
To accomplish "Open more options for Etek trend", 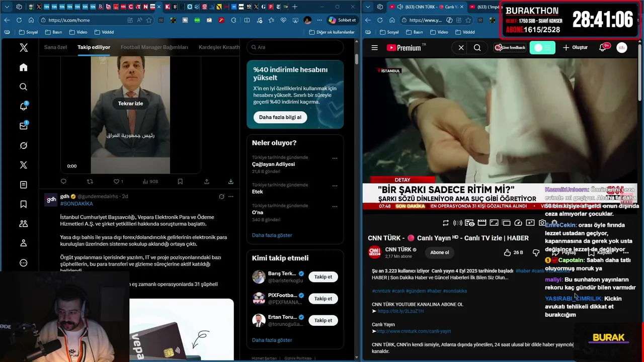I will coord(335,186).
